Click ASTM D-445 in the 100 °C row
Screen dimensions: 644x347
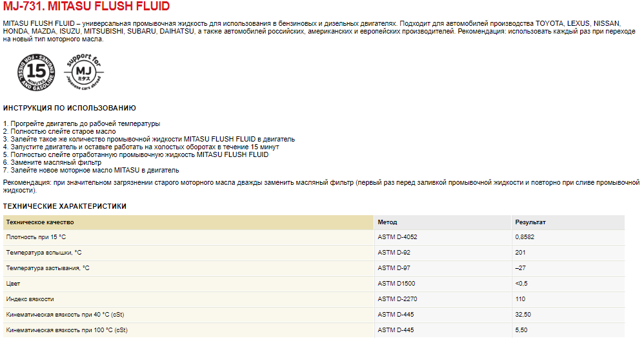click(443, 330)
